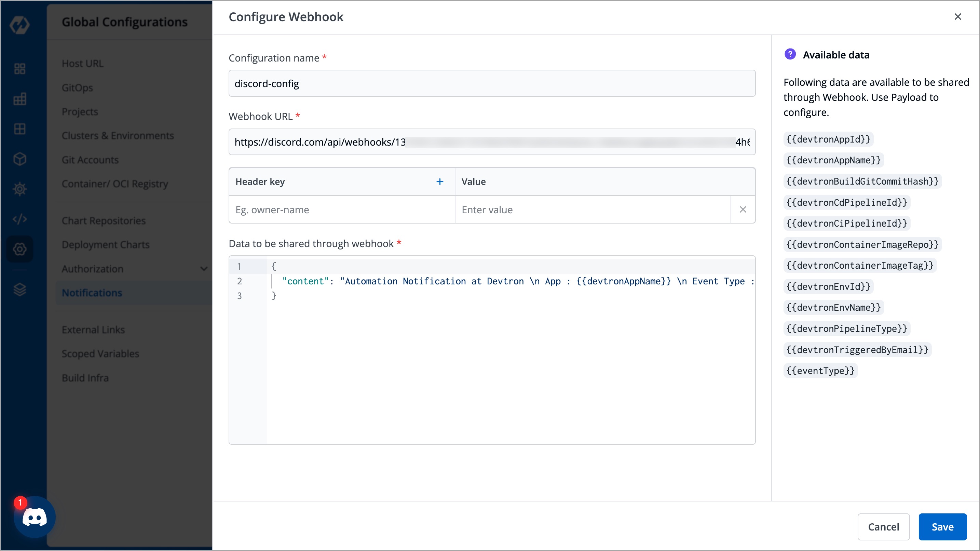
Task: Open Global Configurations via the settings gear icon
Action: click(x=19, y=249)
